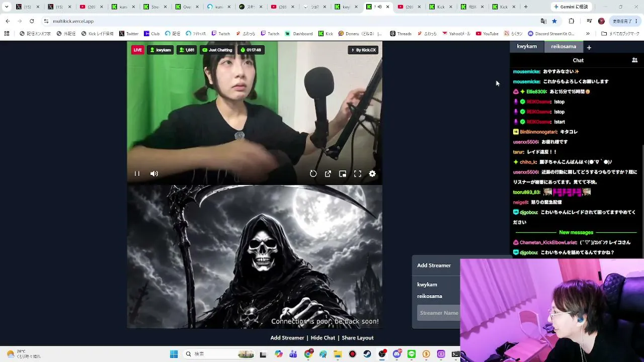Open the chat users list icon
Screen dimensions: 644x362
tap(634, 60)
